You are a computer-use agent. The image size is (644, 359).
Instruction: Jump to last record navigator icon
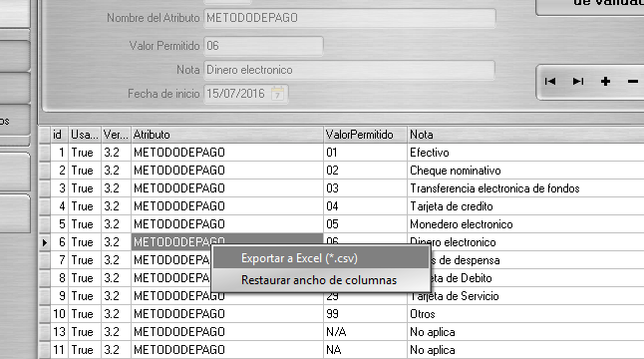[578, 82]
